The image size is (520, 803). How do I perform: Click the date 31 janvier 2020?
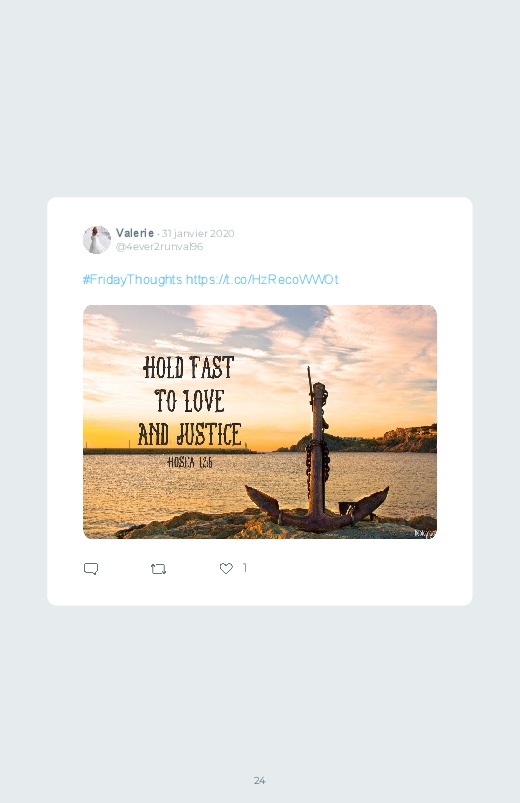pos(198,234)
